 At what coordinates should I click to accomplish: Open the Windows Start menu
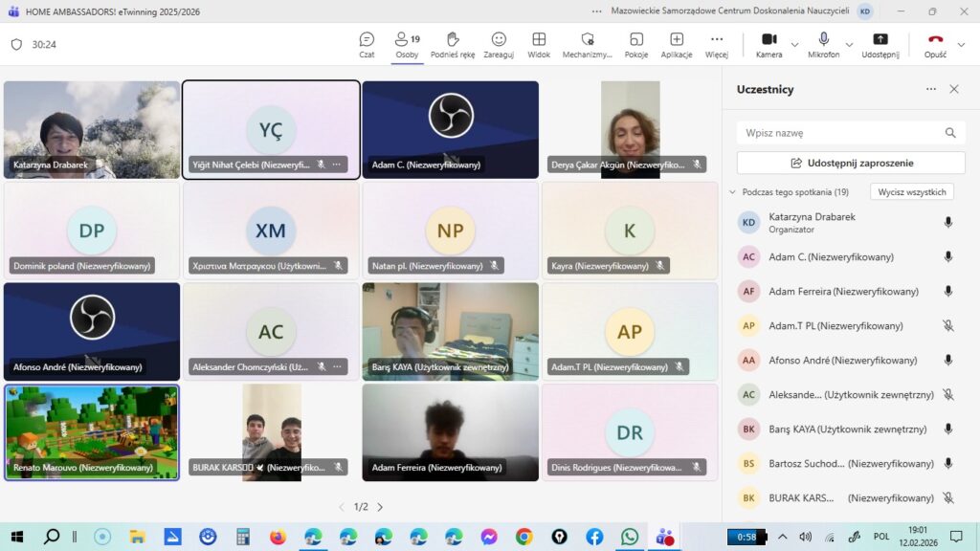(17, 537)
